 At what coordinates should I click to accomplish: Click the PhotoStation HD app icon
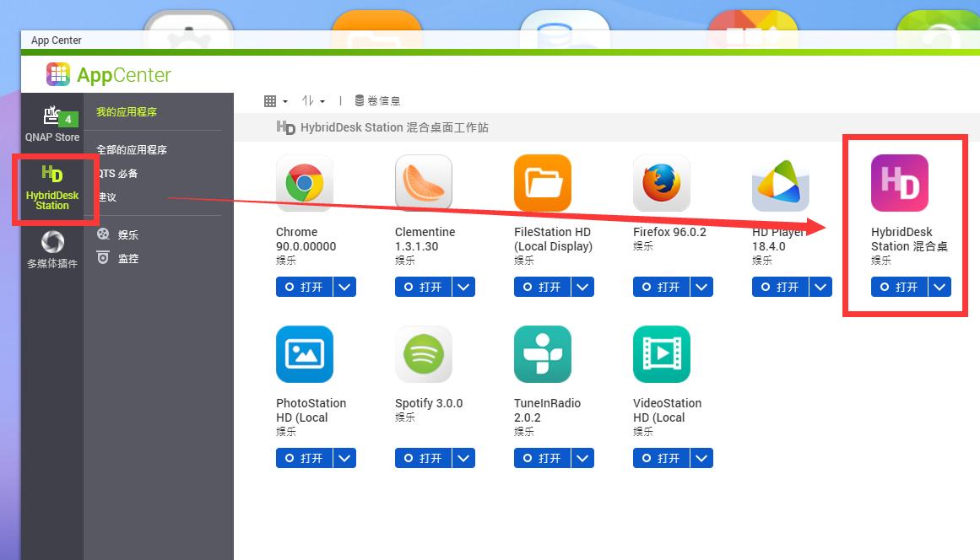305,354
